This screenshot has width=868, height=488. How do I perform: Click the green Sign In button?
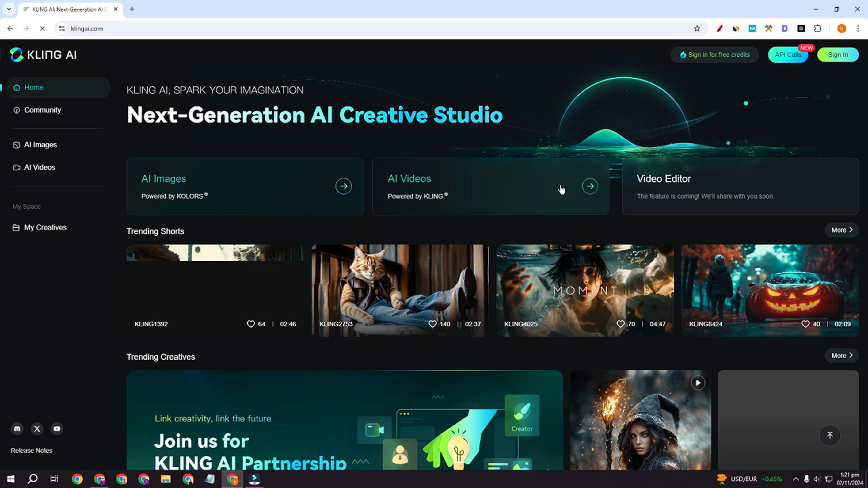(x=838, y=55)
